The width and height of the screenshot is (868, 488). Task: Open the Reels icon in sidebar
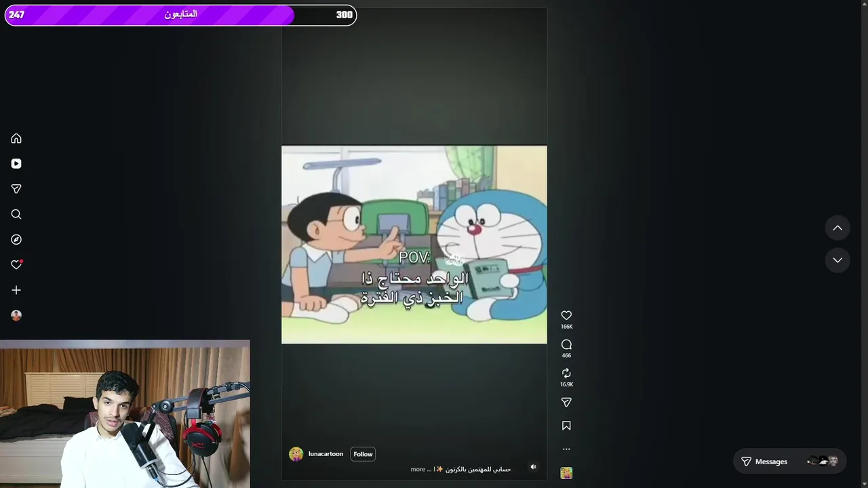(x=16, y=163)
